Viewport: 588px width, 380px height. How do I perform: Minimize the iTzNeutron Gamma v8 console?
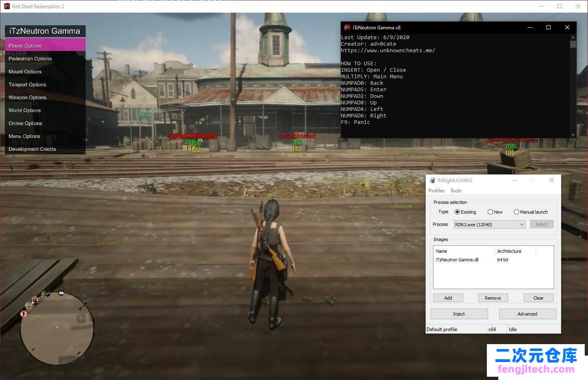[x=530, y=27]
